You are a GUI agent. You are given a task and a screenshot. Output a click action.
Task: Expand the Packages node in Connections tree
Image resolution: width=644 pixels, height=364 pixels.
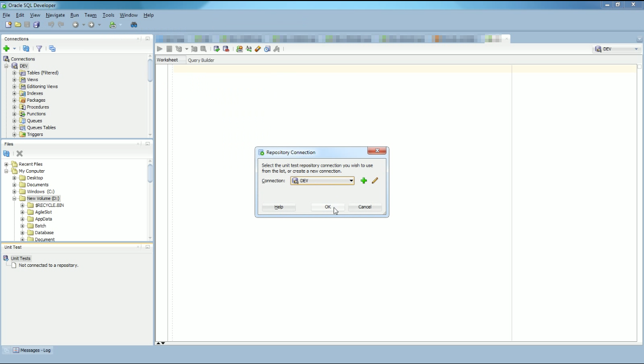pos(15,100)
